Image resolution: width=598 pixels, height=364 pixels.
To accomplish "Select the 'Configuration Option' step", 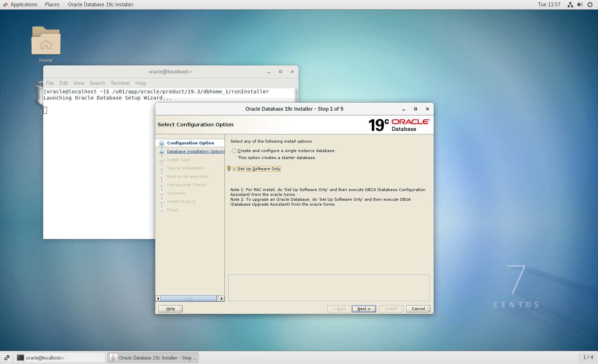I will click(x=190, y=143).
